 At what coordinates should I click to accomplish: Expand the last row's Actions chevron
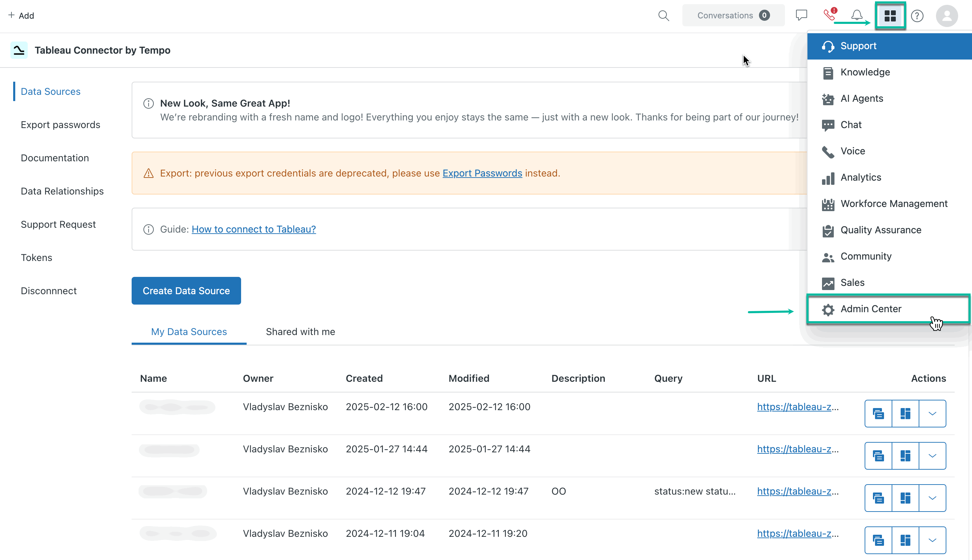coord(932,540)
